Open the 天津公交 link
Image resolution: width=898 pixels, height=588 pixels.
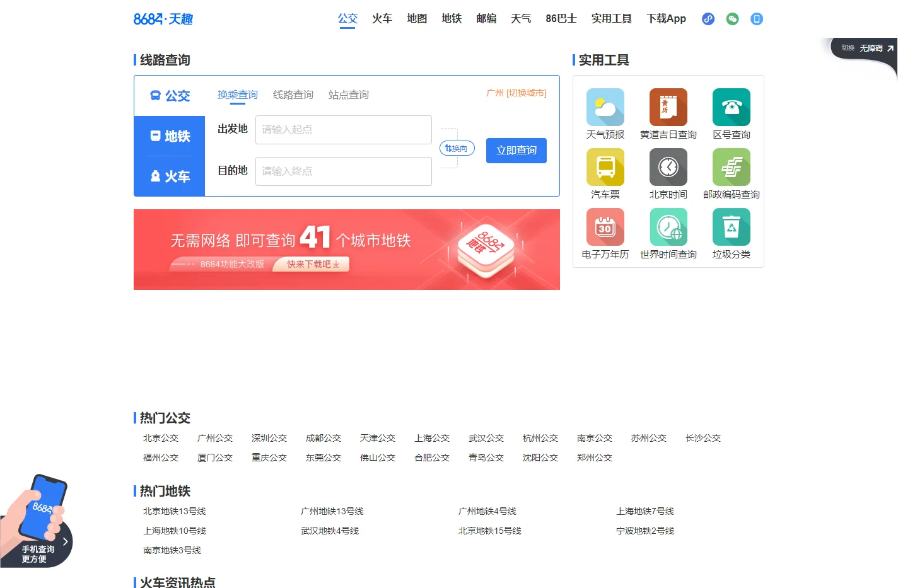378,438
